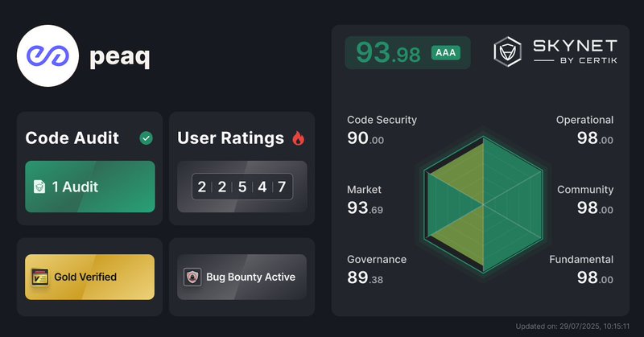This screenshot has width=644, height=337.
Task: Click the SKYNET by CertiK wordmark
Action: pyautogui.click(x=575, y=51)
